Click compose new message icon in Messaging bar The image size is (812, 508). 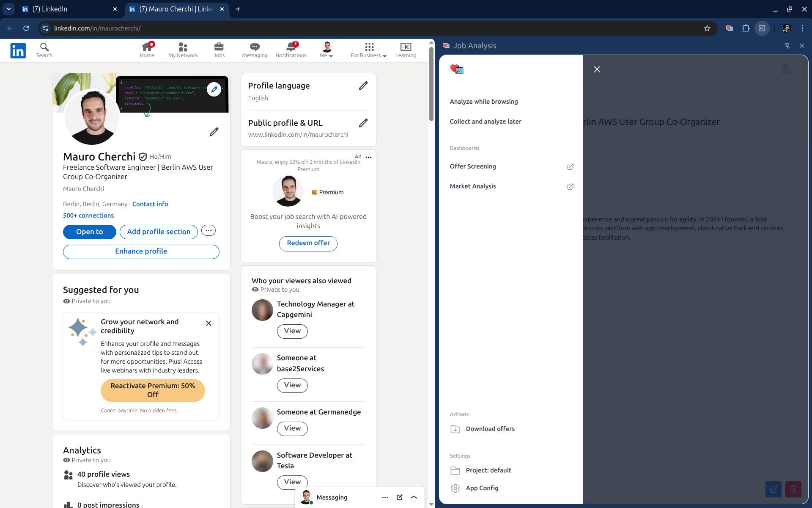(x=399, y=497)
